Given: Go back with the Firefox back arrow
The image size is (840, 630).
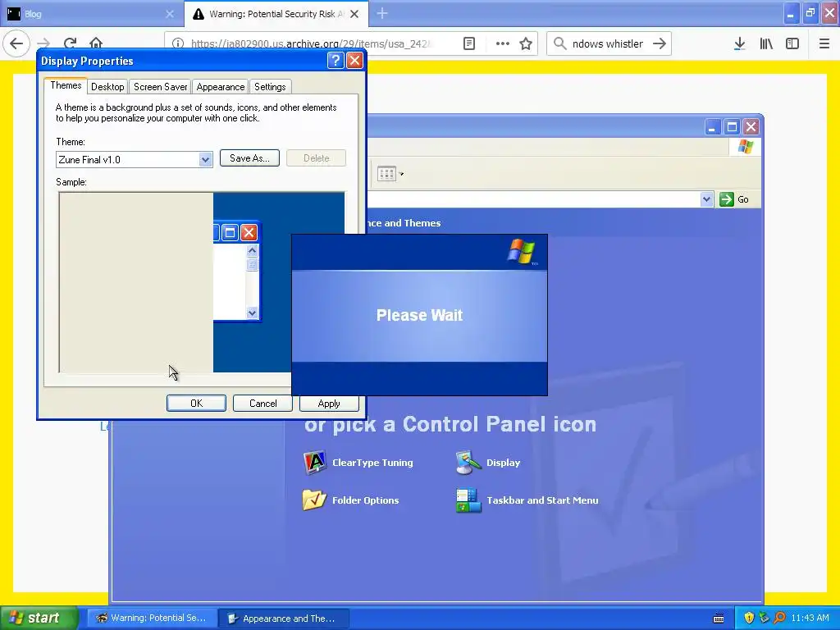Looking at the screenshot, I should coord(16,43).
